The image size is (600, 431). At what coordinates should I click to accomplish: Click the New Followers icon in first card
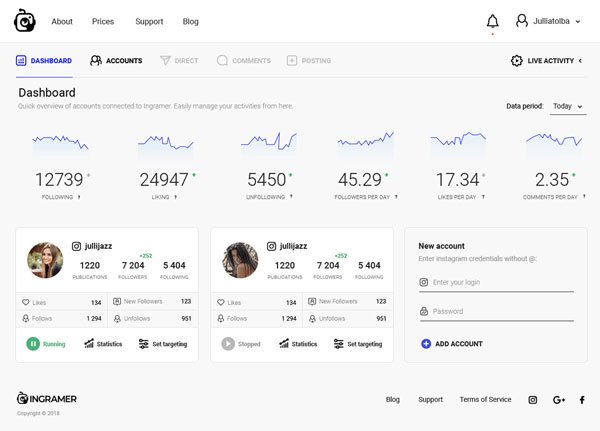[117, 302]
